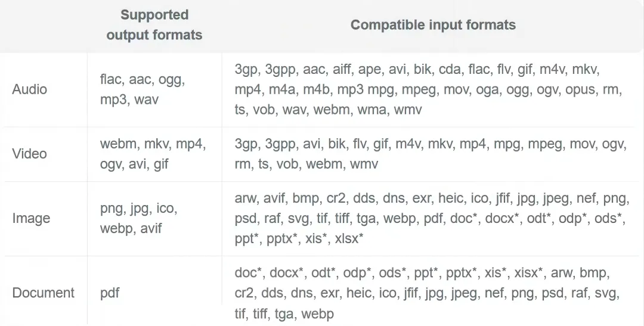Click the Document input formats text starting with doc*

tap(427, 293)
